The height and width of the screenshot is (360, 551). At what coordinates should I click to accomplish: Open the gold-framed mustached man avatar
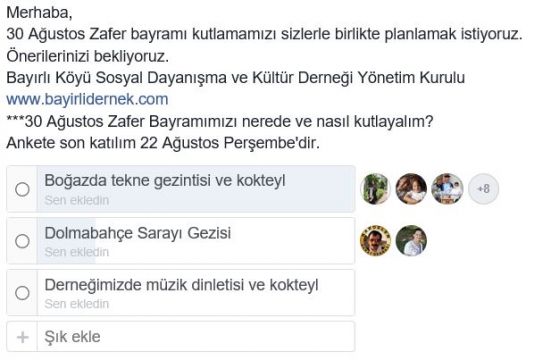[x=375, y=241]
